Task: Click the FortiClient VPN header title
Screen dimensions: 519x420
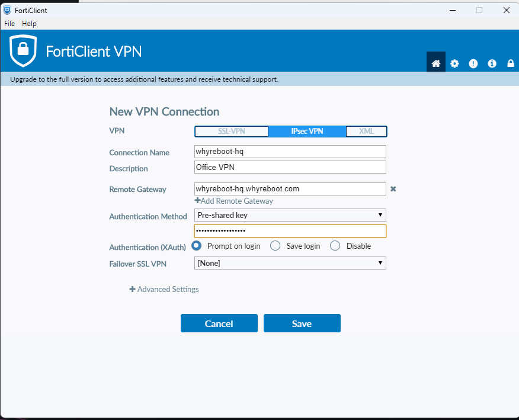Action: pyautogui.click(x=94, y=52)
